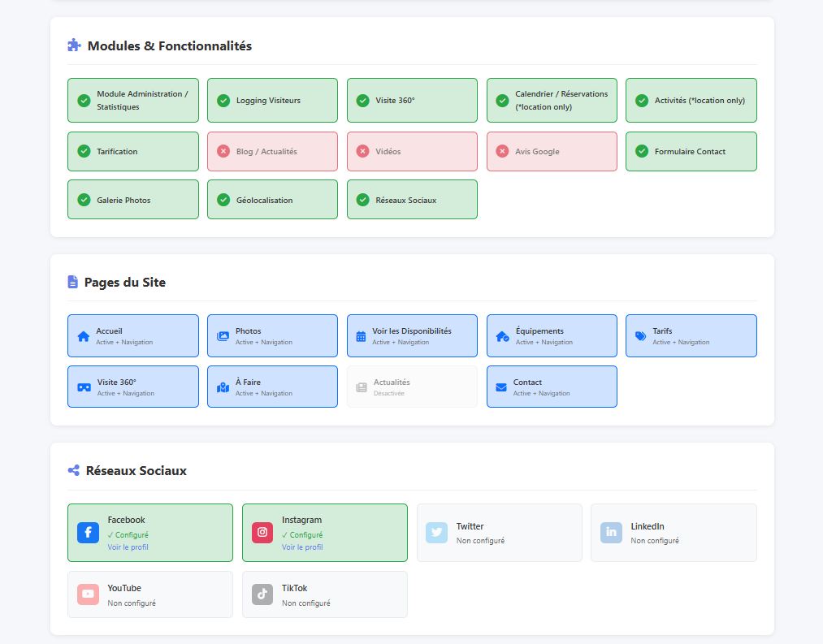This screenshot has height=644, width=823.
Task: Select the Facebook icon
Action: (88, 533)
